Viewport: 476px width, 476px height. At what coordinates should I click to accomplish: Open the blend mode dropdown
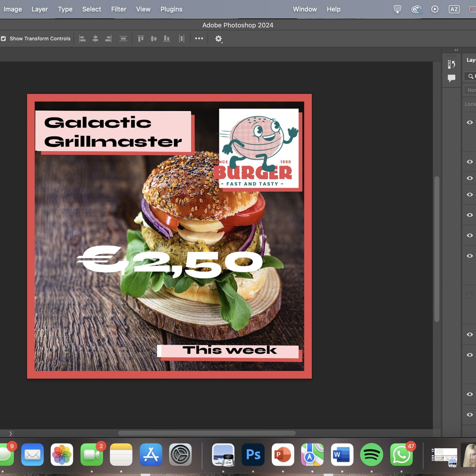471,90
